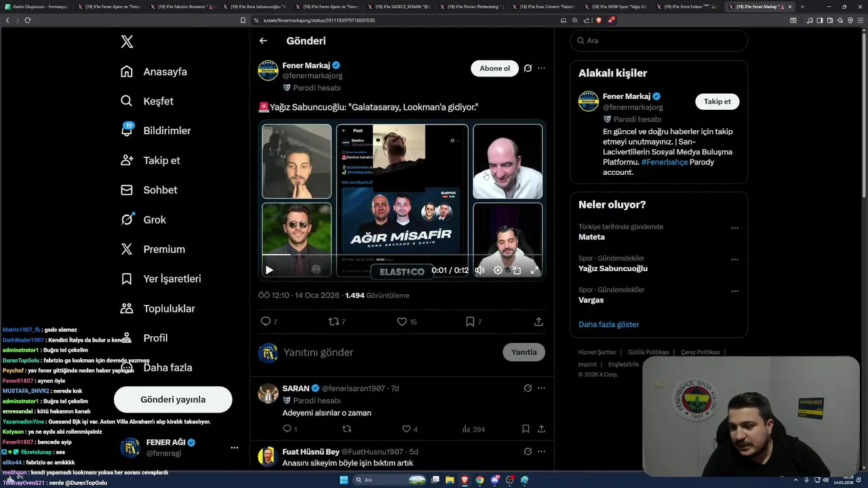The image size is (868, 488).
Task: Mute the video volume
Action: (479, 270)
